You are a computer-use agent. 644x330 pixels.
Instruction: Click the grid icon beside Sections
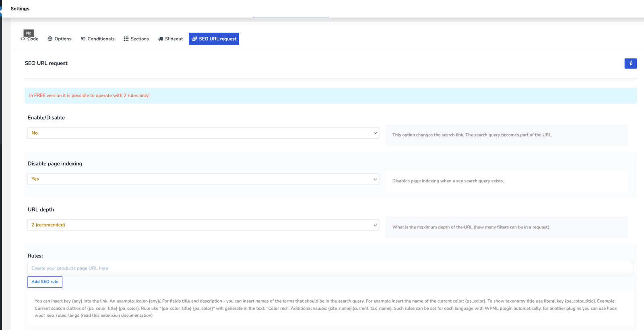[x=126, y=39]
